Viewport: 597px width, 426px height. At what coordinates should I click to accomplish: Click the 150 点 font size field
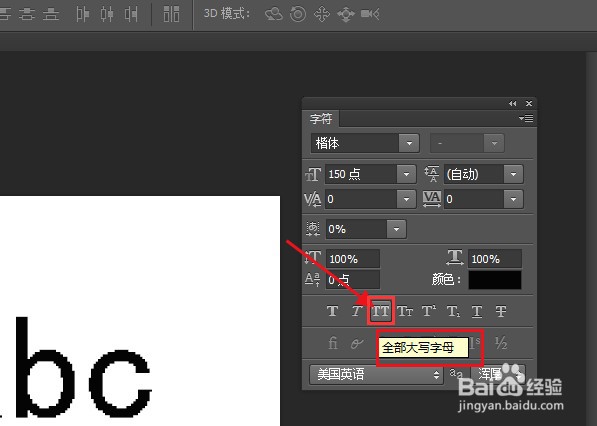click(361, 174)
